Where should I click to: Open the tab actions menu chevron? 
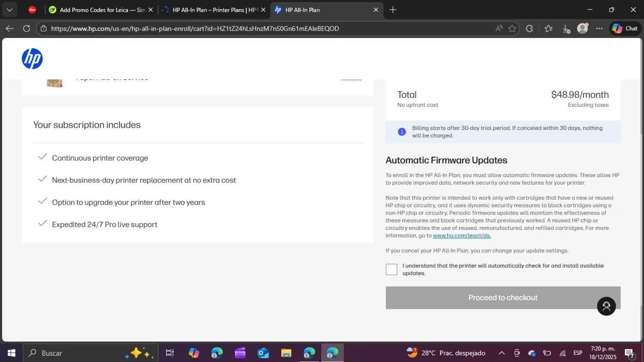[x=9, y=9]
